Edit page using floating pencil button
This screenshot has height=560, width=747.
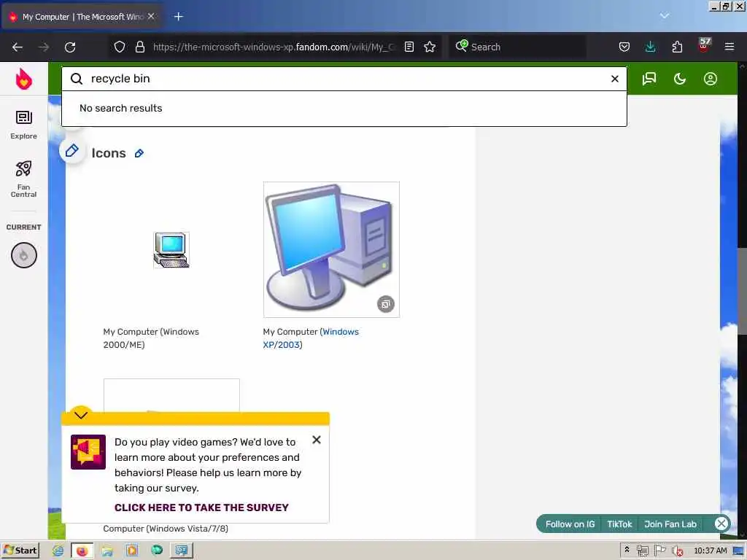(x=72, y=151)
